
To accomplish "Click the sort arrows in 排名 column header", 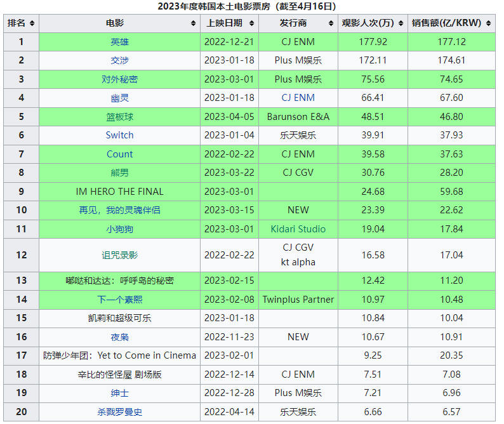I will (32, 23).
